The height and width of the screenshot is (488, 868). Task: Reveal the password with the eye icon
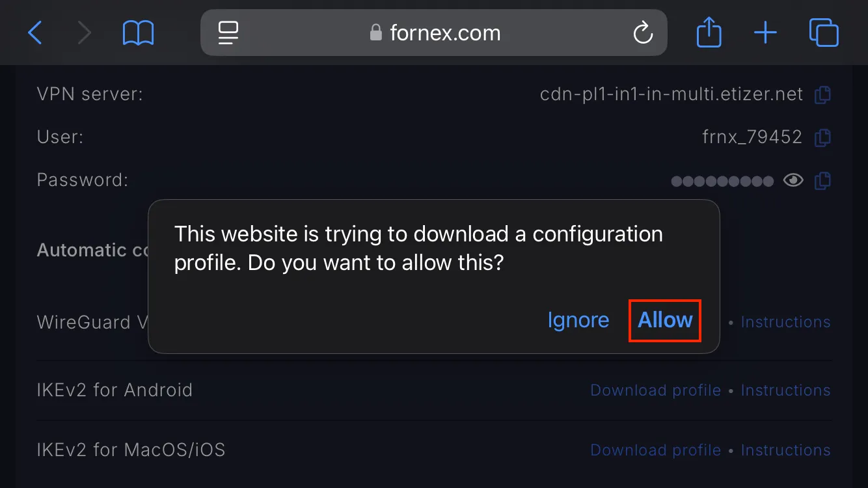(793, 180)
